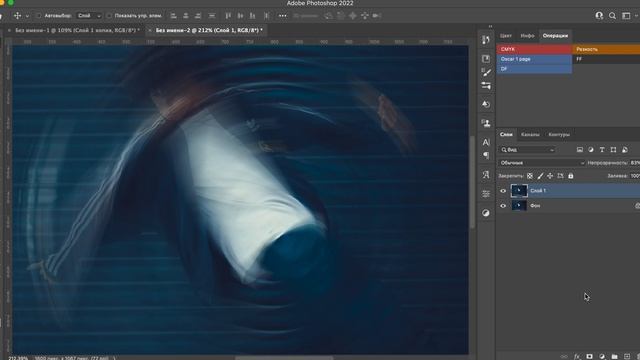Viewport: 640px width, 360px height.
Task: Open the Search magnifier icon at top right
Action: pyautogui.click(x=612, y=16)
